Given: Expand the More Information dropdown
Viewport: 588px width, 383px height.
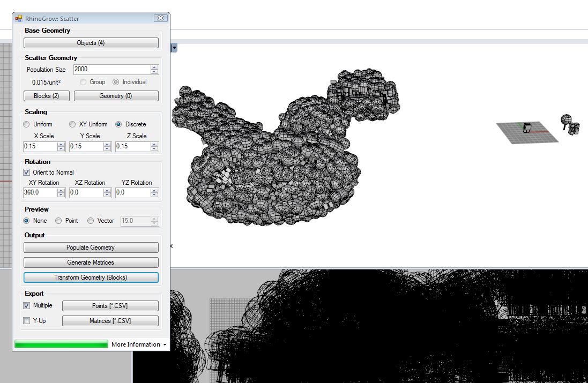Looking at the screenshot, I should pyautogui.click(x=139, y=344).
